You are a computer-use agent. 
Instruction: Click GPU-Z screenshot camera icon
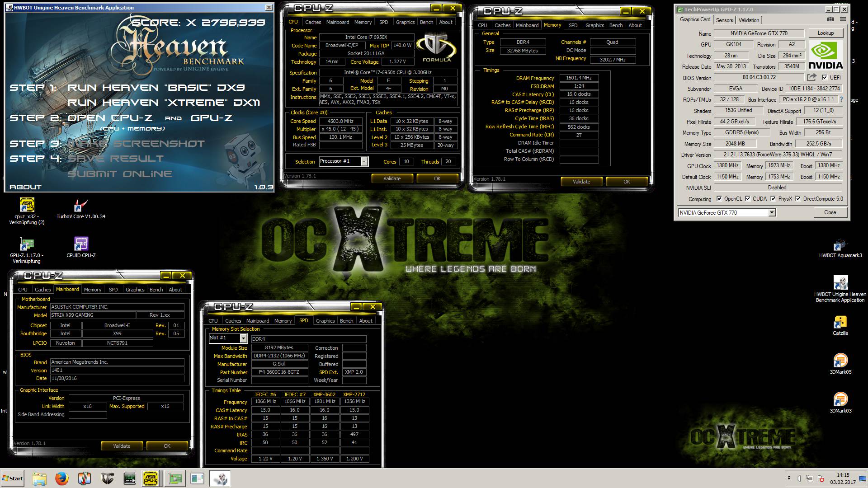(x=830, y=19)
